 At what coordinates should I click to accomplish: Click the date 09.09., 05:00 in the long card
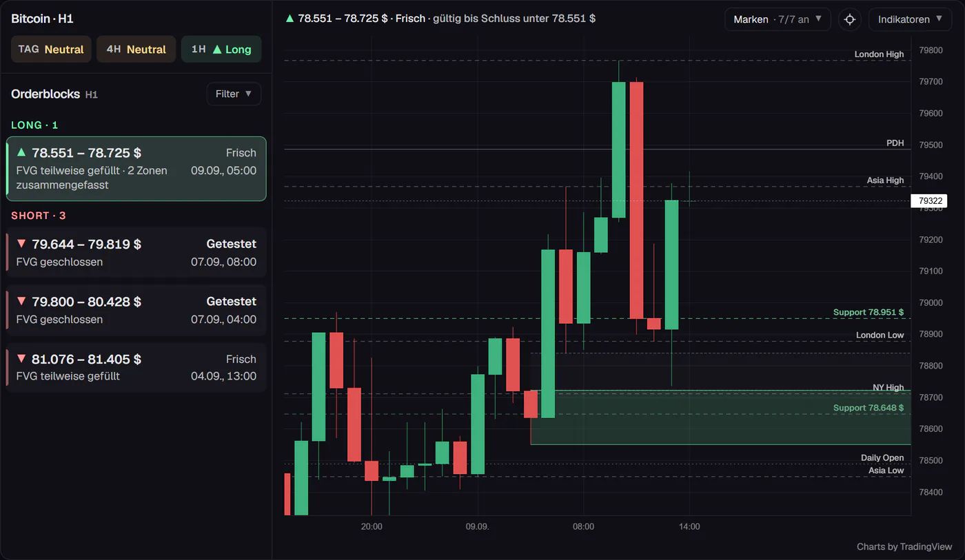223,170
